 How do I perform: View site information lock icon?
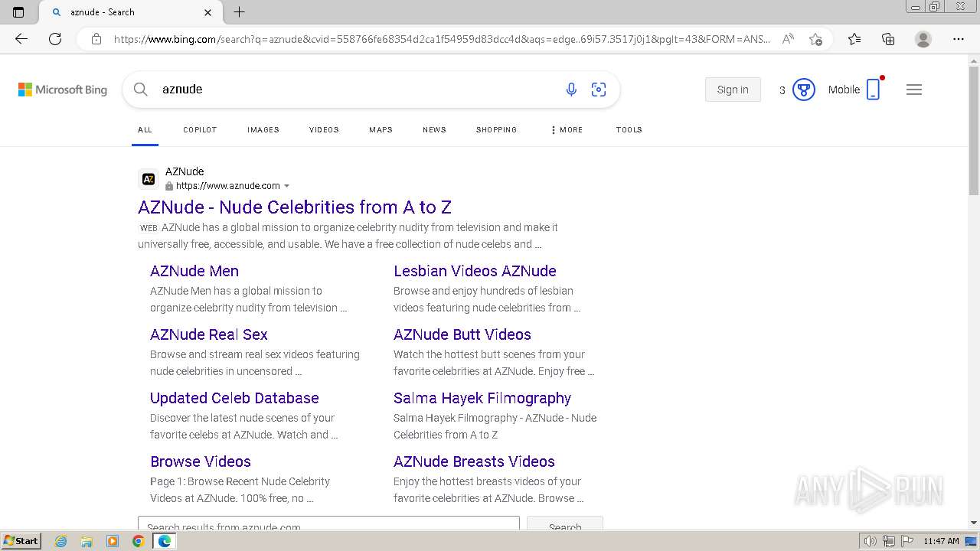click(96, 39)
